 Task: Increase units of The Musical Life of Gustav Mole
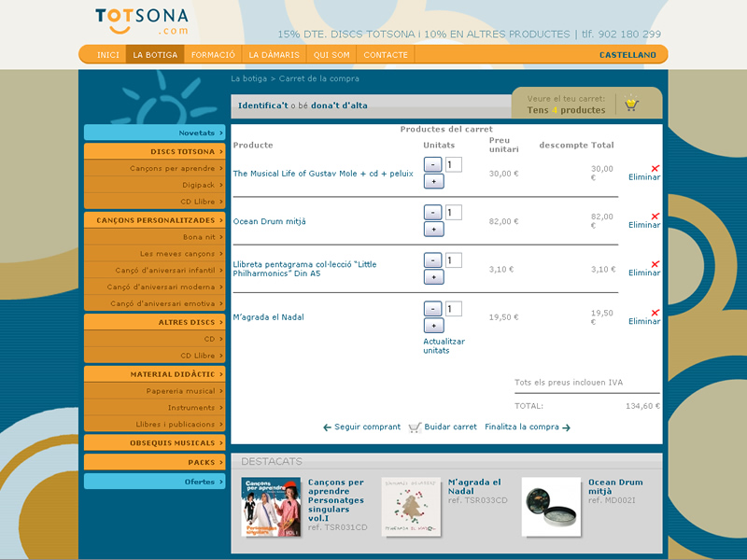pyautogui.click(x=433, y=181)
